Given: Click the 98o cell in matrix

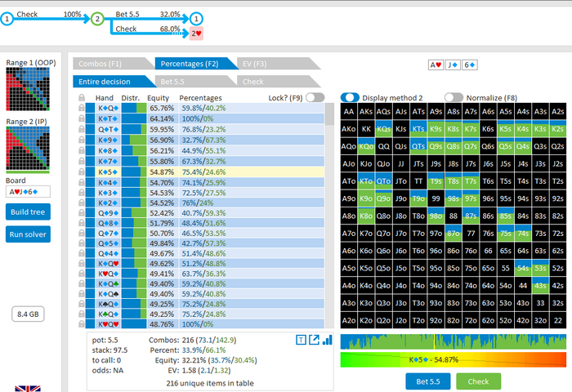Looking at the screenshot, I should pyautogui.click(x=436, y=216).
